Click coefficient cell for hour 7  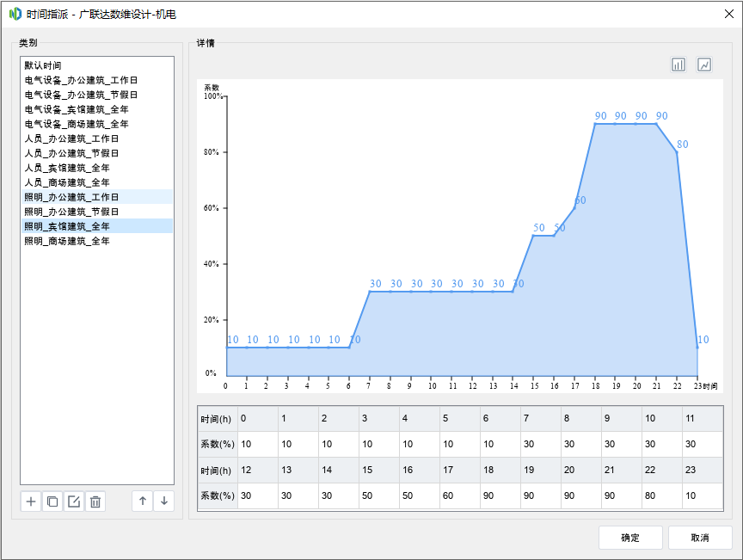pyautogui.click(x=541, y=445)
